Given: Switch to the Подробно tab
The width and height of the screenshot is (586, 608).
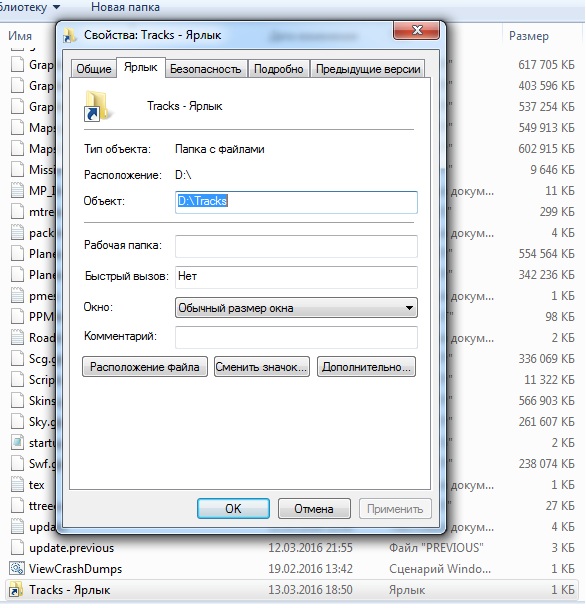Looking at the screenshot, I should pyautogui.click(x=278, y=69).
